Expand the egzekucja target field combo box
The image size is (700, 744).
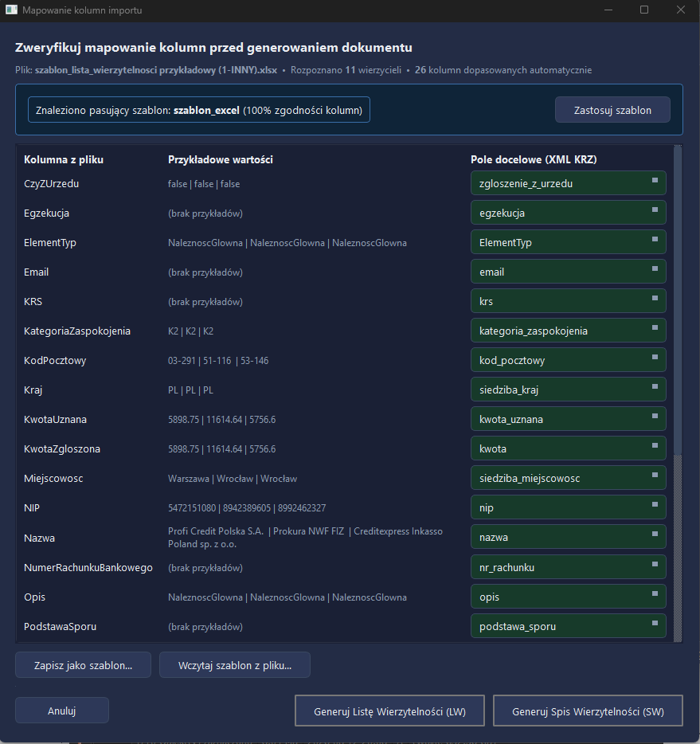[x=568, y=213]
